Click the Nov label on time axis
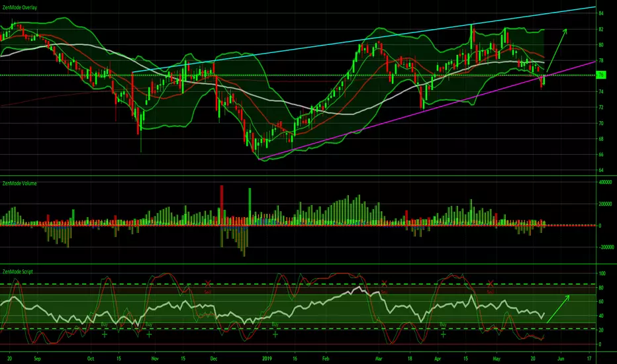The height and width of the screenshot is (364, 617). [155, 359]
